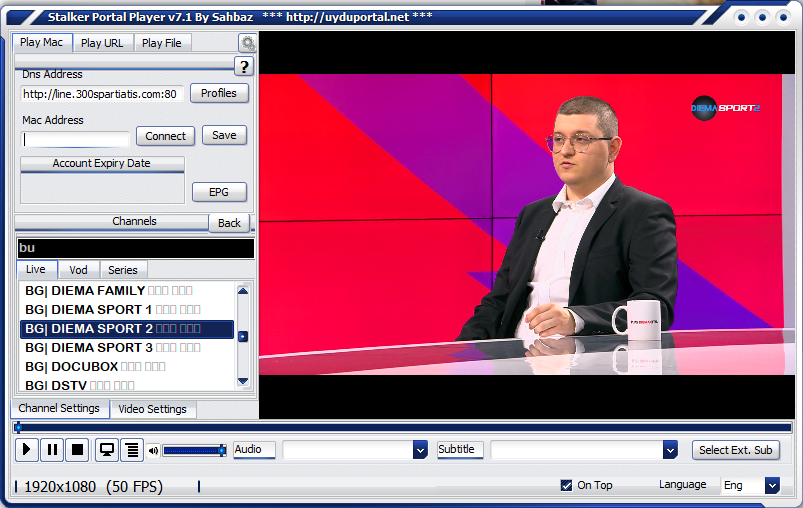Open help with the question mark button
This screenshot has width=803, height=508.
[244, 66]
